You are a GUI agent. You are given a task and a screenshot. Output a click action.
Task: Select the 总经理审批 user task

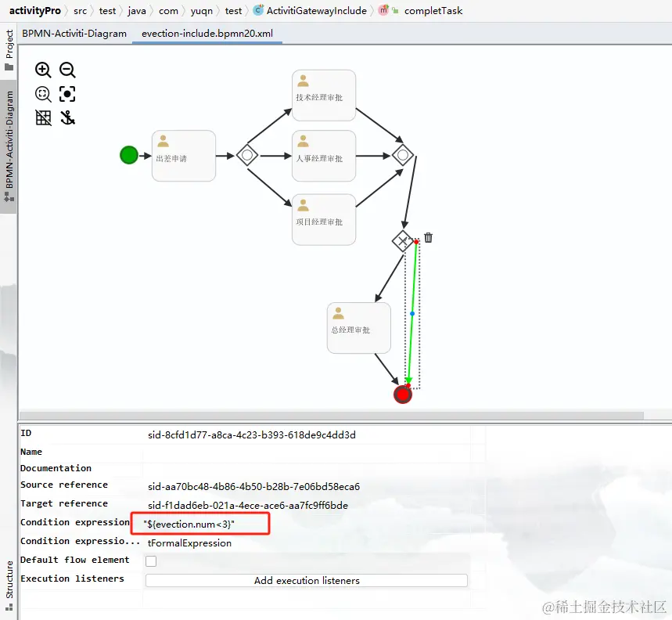pos(359,328)
